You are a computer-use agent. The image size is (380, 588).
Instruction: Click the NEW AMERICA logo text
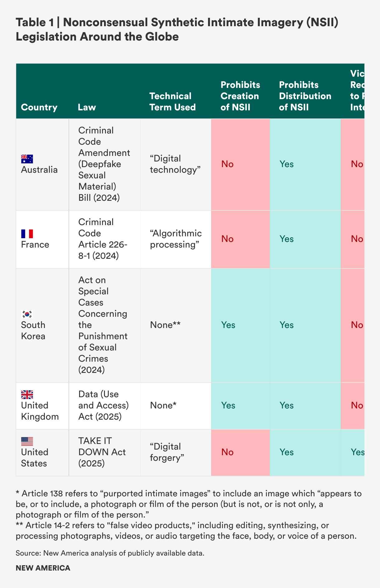coord(43,568)
